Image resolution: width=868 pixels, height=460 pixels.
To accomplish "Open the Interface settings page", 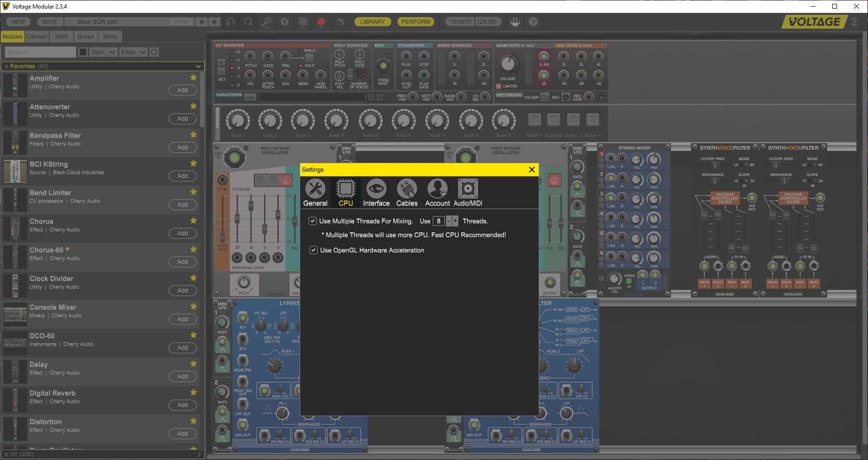I will point(376,193).
